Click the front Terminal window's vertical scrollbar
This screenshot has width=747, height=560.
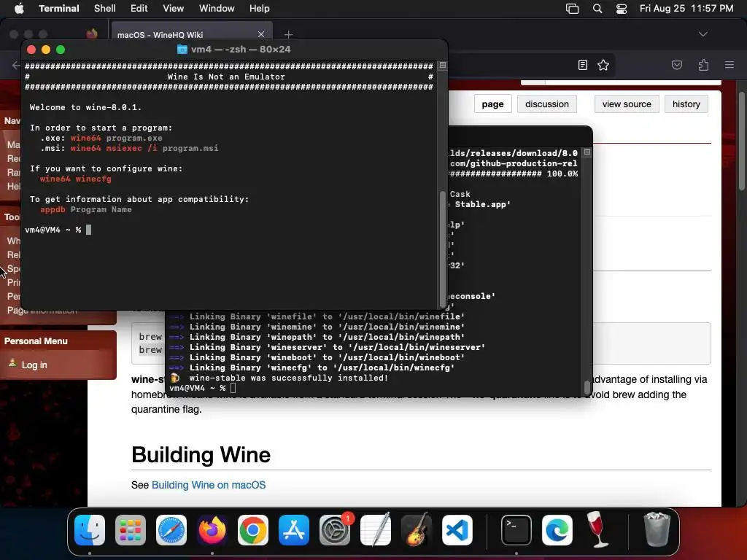[x=443, y=248]
